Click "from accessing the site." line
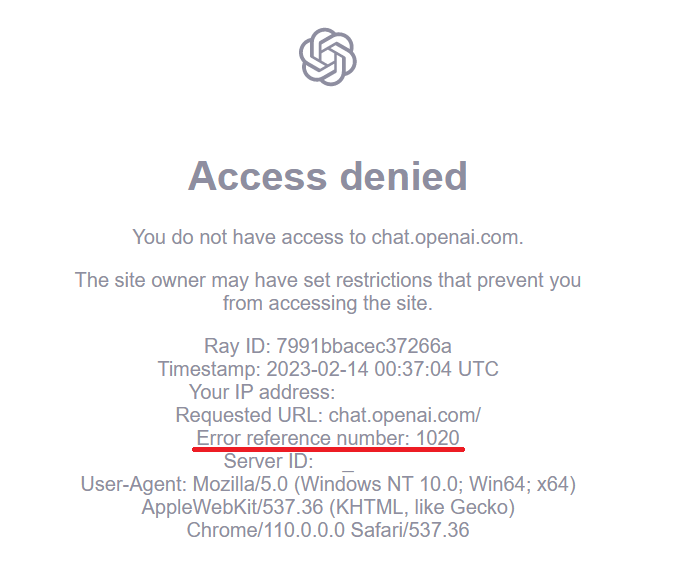This screenshot has width=680, height=584. coord(328,302)
